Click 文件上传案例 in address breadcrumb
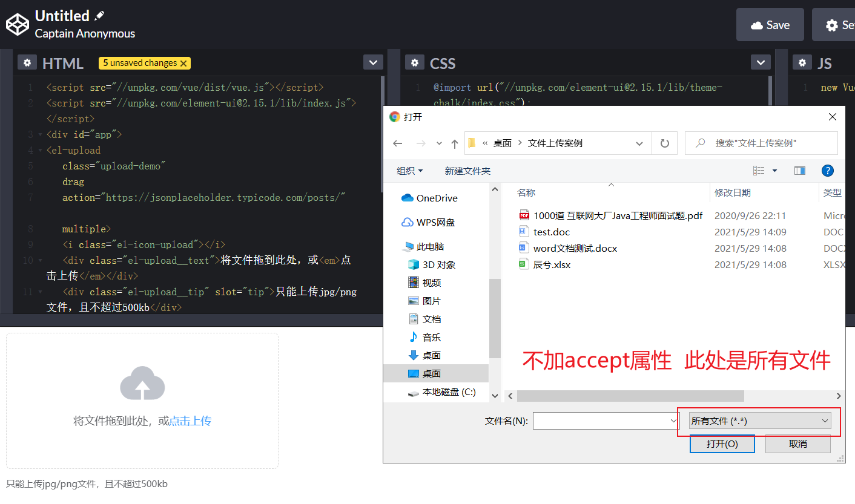The height and width of the screenshot is (504, 855). 555,143
